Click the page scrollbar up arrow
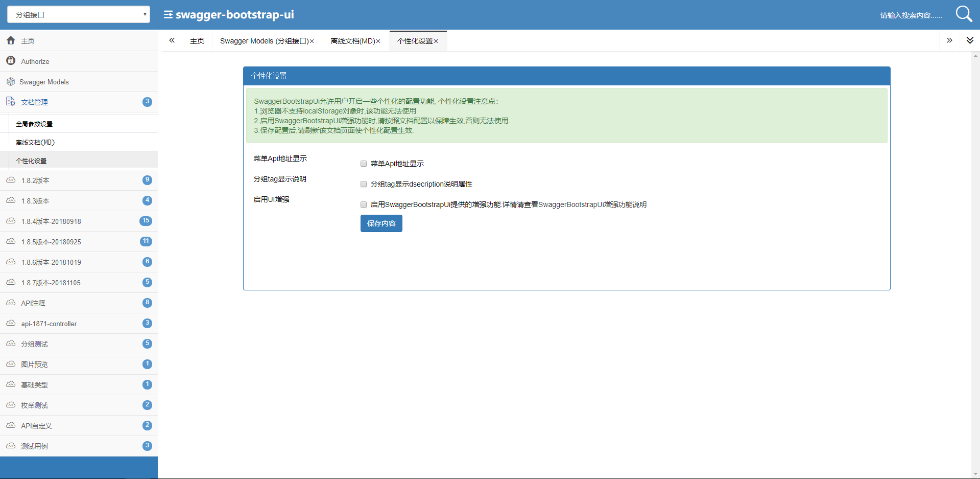The height and width of the screenshot is (479, 980). [x=976, y=55]
